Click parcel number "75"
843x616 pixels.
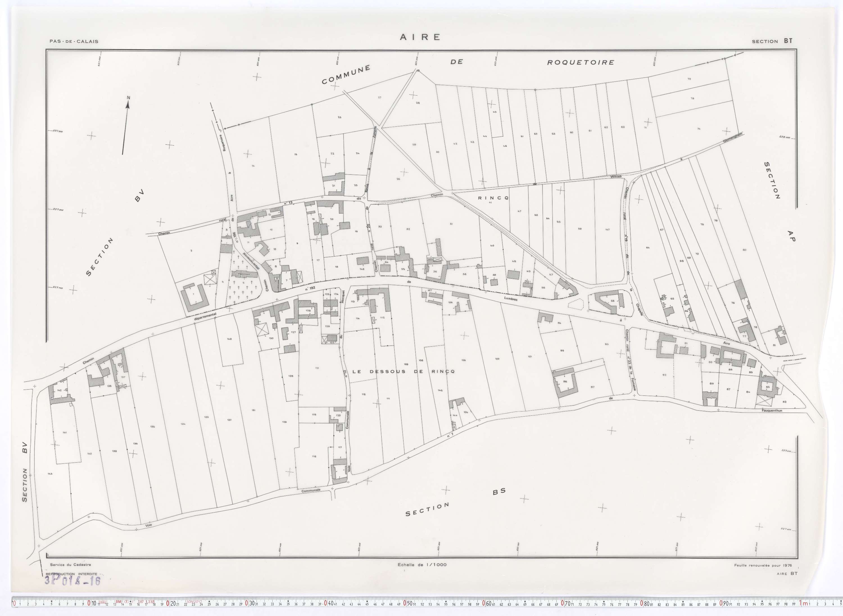point(702,224)
